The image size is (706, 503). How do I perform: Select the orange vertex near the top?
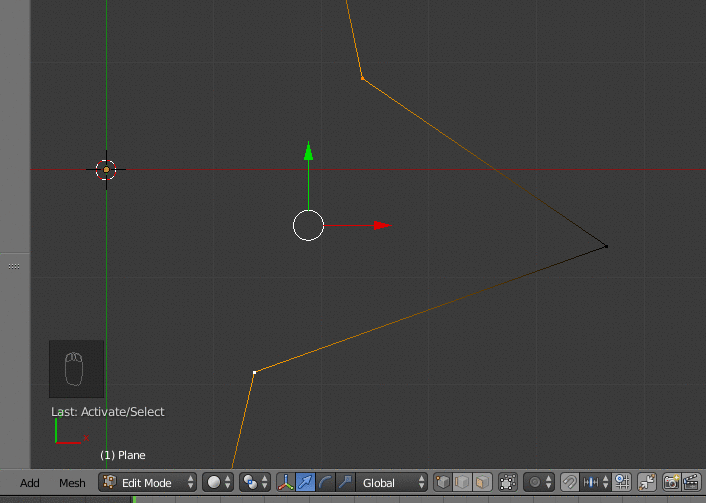tap(362, 78)
